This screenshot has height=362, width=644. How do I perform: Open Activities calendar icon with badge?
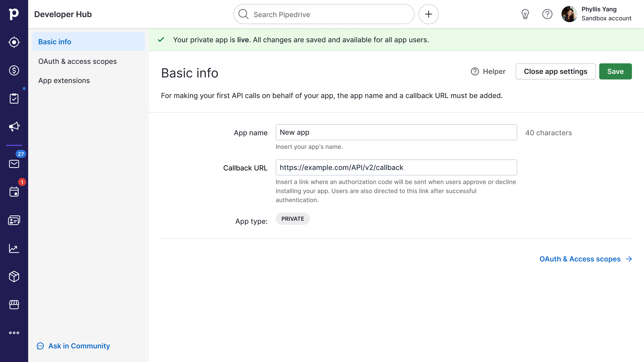(x=14, y=192)
